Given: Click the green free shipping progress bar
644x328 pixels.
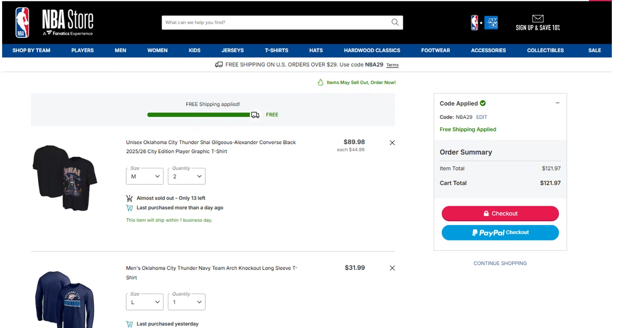Looking at the screenshot, I should [199, 115].
